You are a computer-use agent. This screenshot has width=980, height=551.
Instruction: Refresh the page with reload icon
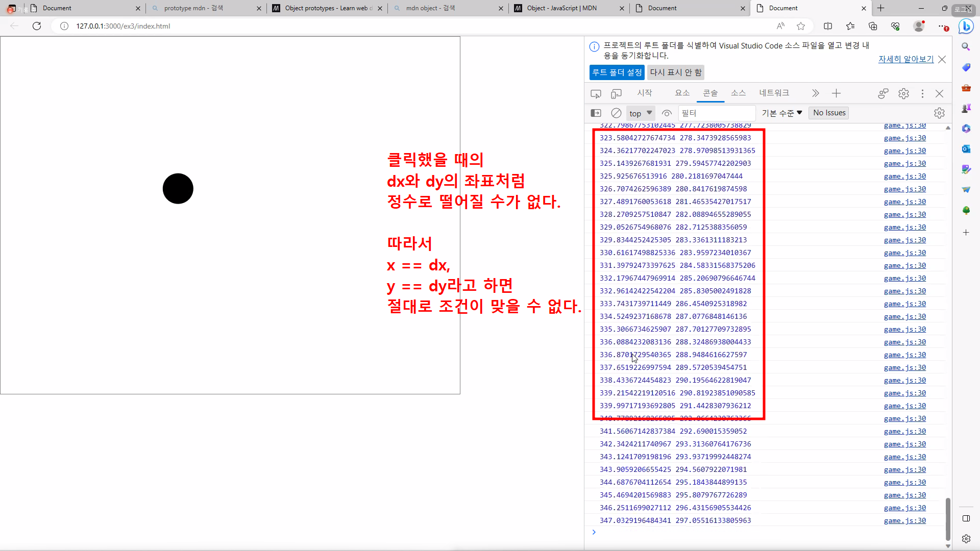pos(37,26)
